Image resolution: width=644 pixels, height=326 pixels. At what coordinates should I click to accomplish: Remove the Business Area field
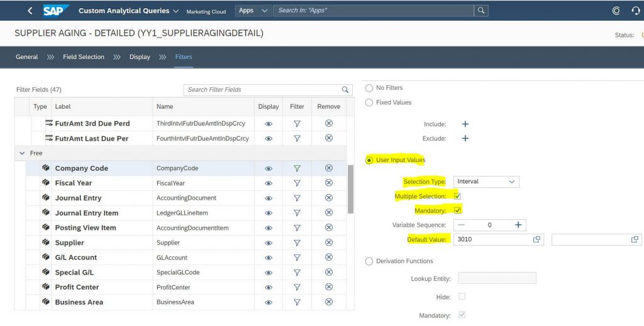pyautogui.click(x=328, y=302)
